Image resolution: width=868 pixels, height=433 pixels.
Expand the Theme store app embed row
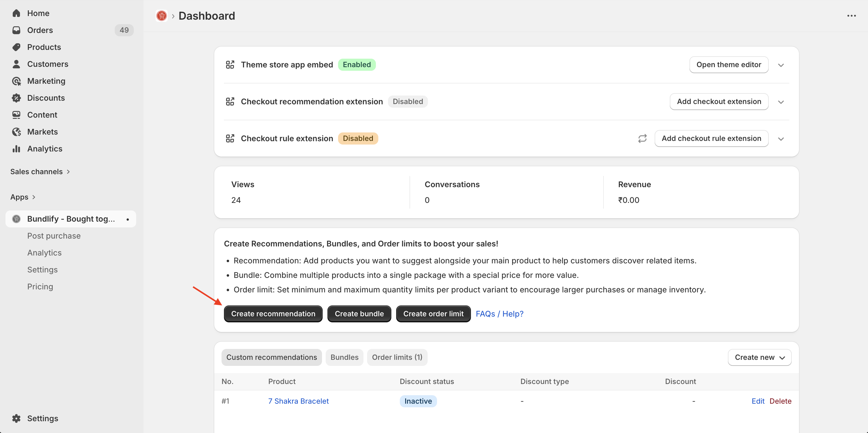[x=781, y=65]
